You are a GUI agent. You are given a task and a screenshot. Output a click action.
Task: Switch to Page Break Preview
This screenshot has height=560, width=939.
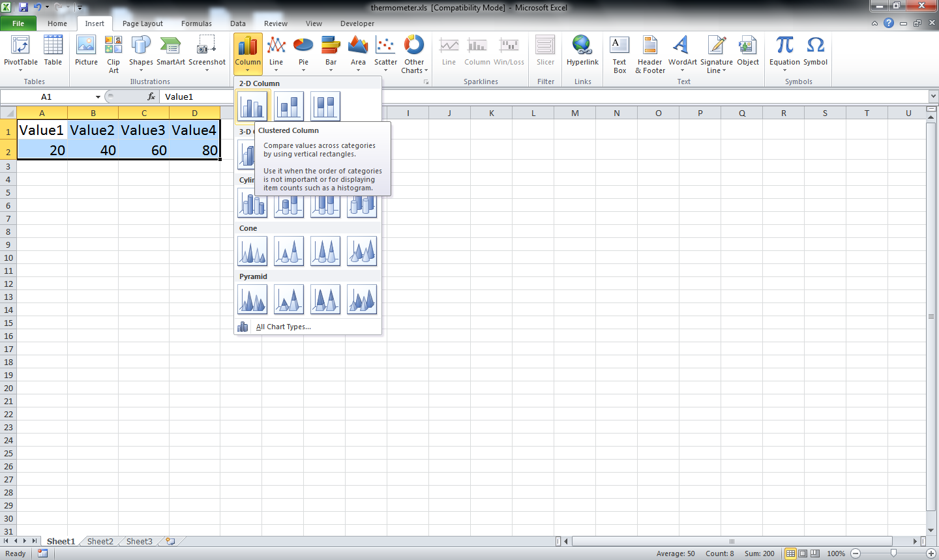(x=815, y=553)
